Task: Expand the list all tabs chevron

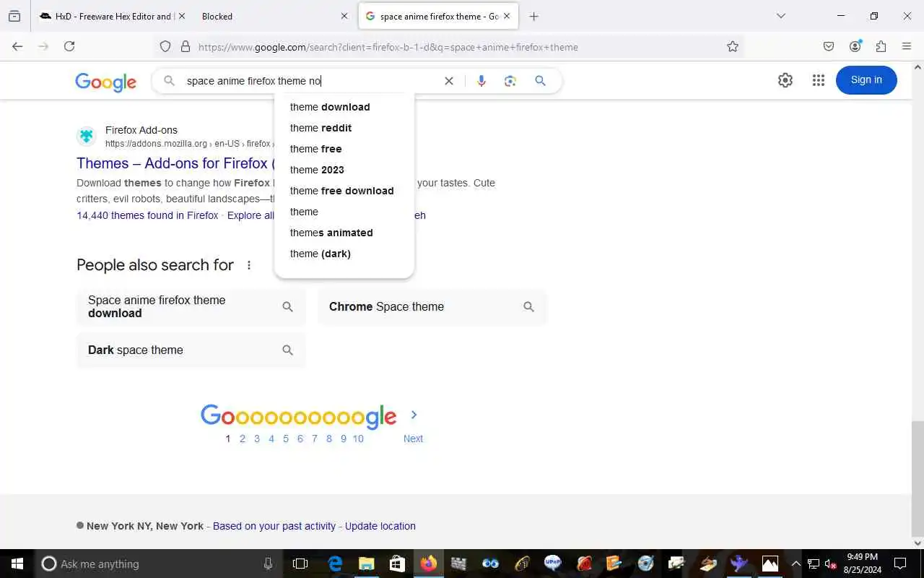Action: point(780,16)
